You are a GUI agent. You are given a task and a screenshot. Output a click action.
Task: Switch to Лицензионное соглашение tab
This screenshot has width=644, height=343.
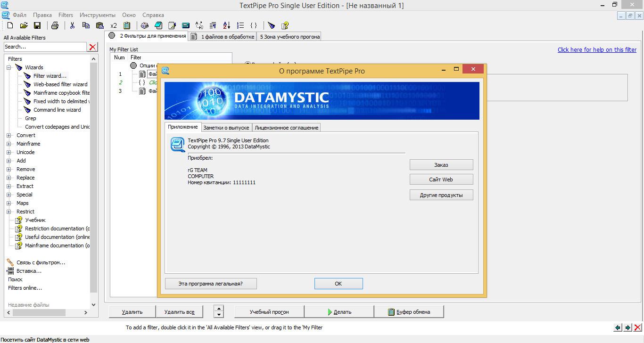[287, 128]
